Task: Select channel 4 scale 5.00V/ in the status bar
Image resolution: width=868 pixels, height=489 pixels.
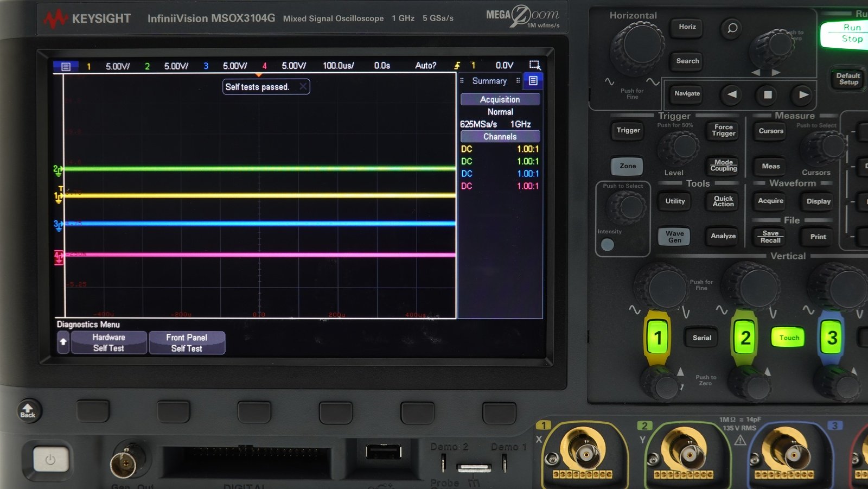Action: (293, 66)
